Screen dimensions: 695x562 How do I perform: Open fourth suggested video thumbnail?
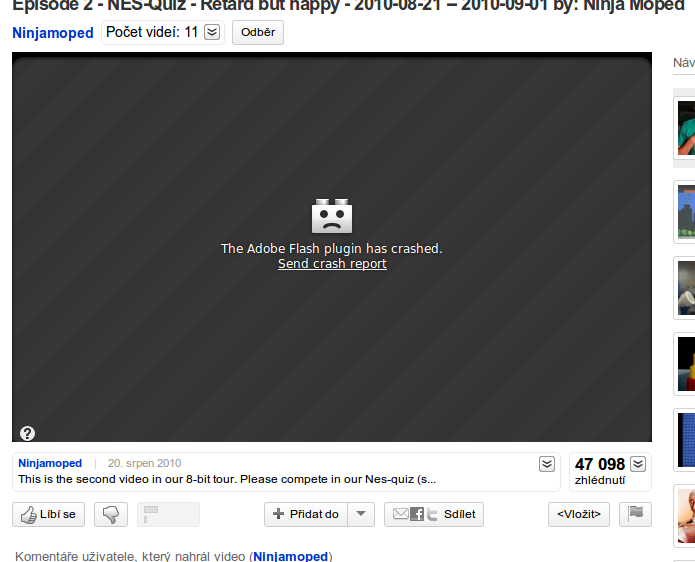(x=686, y=364)
